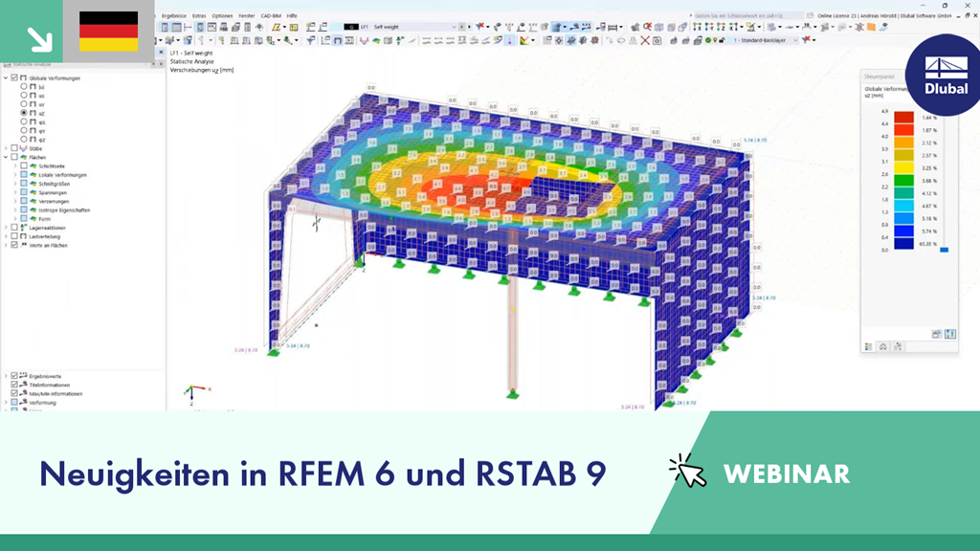Select the uy deformation radio button

click(x=24, y=104)
